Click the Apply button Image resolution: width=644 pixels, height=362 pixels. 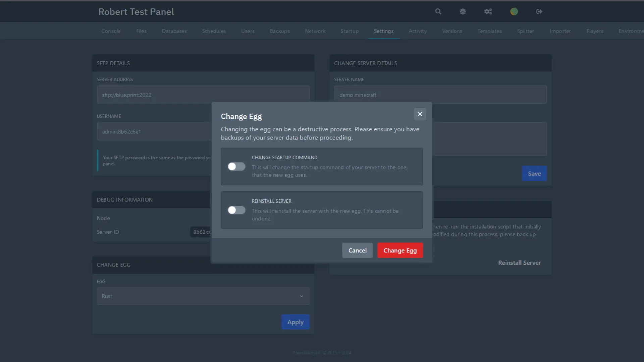(x=295, y=322)
